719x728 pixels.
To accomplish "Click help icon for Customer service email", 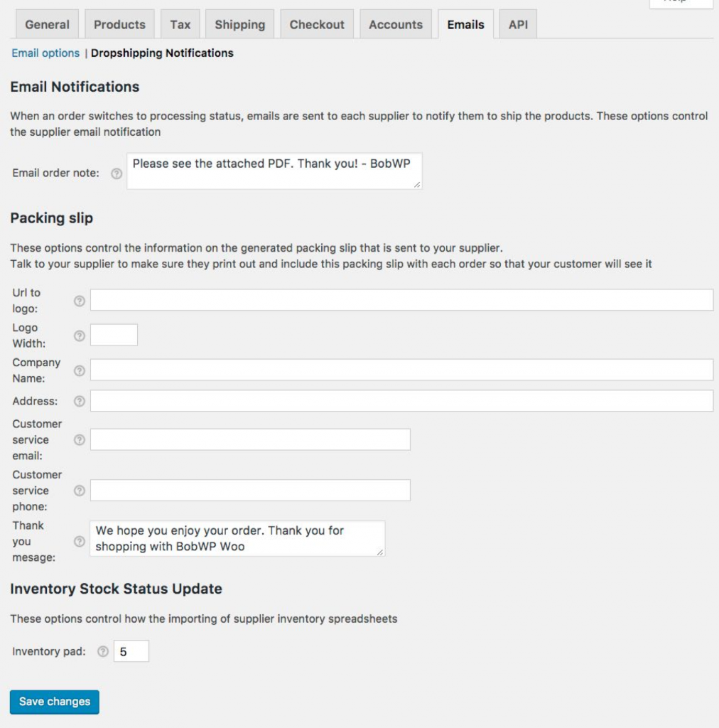I will [80, 439].
